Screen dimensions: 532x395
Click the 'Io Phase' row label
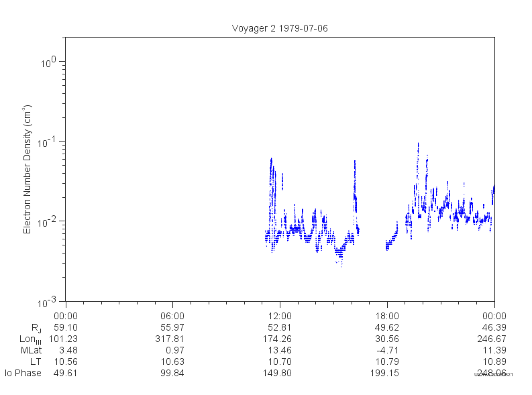pyautogui.click(x=23, y=373)
